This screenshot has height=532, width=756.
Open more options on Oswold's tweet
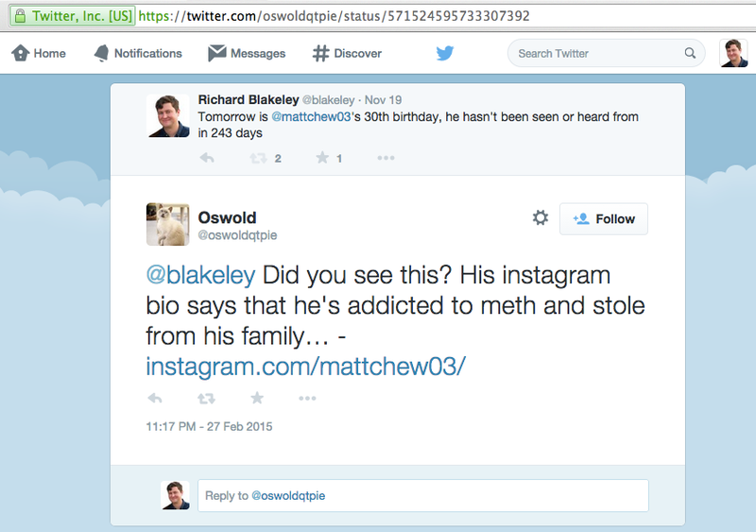click(307, 399)
